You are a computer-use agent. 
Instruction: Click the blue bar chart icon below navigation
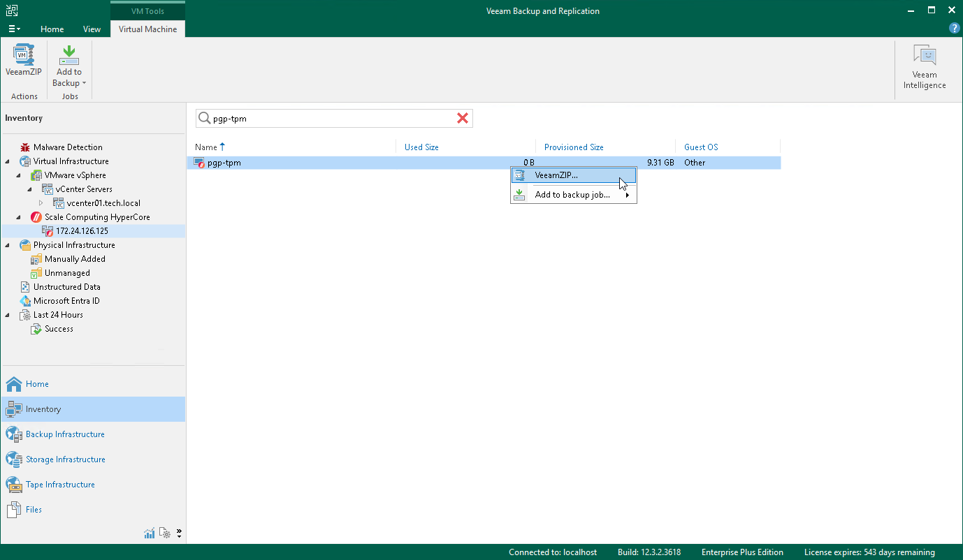pyautogui.click(x=150, y=533)
